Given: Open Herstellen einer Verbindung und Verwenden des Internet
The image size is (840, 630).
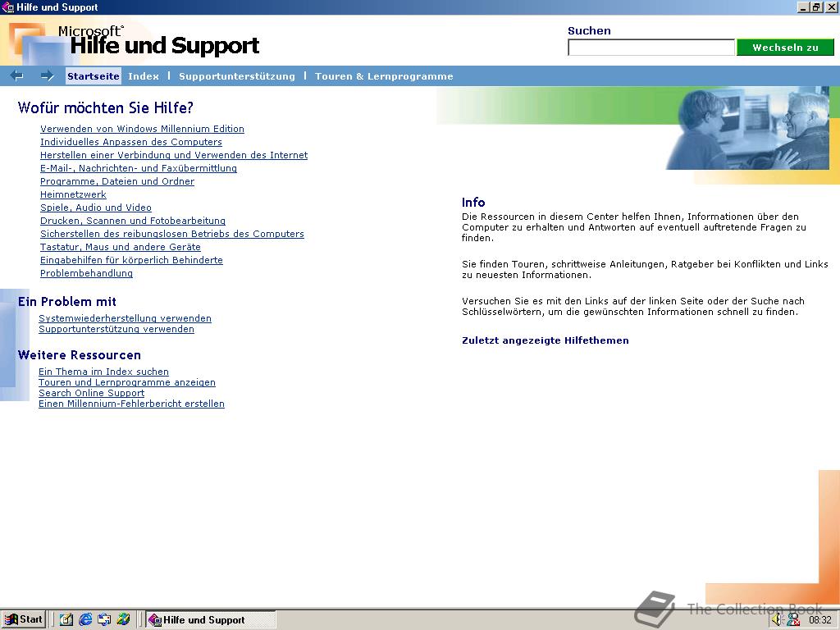Looking at the screenshot, I should (x=174, y=155).
